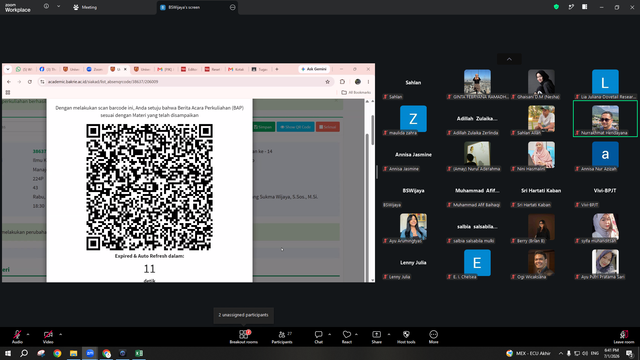The width and height of the screenshot is (640, 360).
Task: Open the browser's three-dot menu
Action: coord(368,82)
